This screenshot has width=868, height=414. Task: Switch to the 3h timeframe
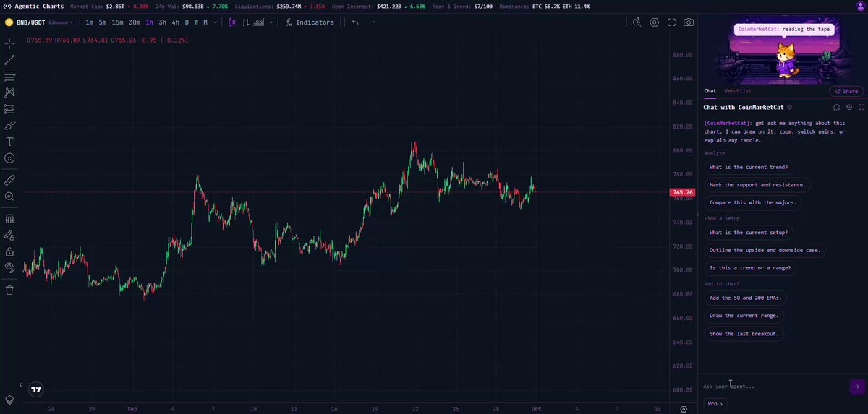pos(163,22)
